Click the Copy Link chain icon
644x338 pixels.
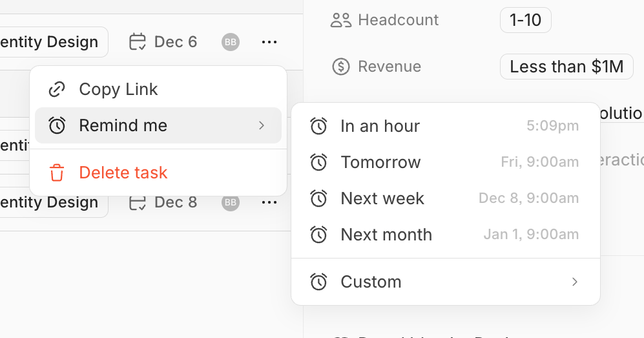(x=57, y=89)
